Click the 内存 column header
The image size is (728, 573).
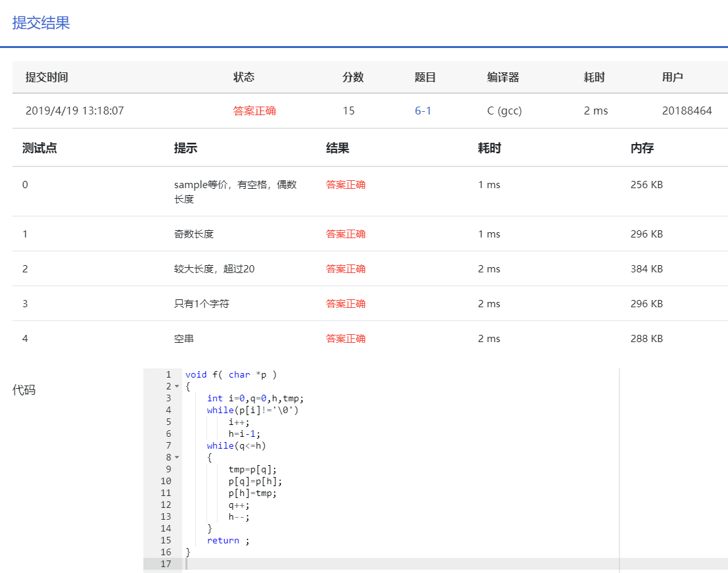642,148
